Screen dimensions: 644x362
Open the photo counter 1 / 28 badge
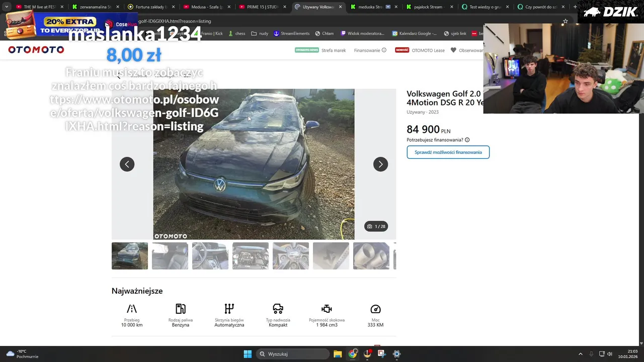pyautogui.click(x=376, y=226)
